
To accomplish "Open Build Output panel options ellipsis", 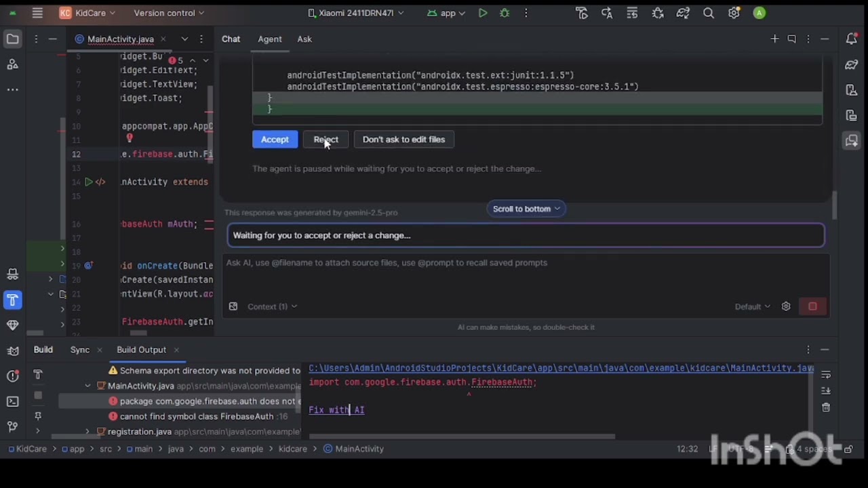I will (808, 350).
